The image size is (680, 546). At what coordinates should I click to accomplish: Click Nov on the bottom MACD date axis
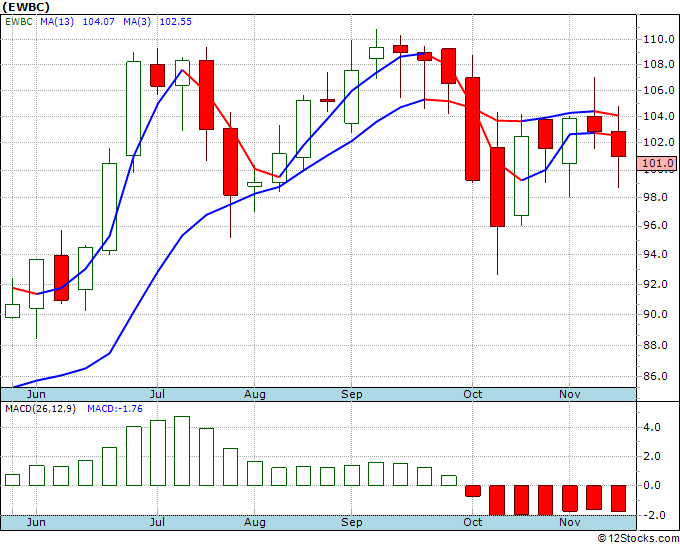pyautogui.click(x=569, y=522)
